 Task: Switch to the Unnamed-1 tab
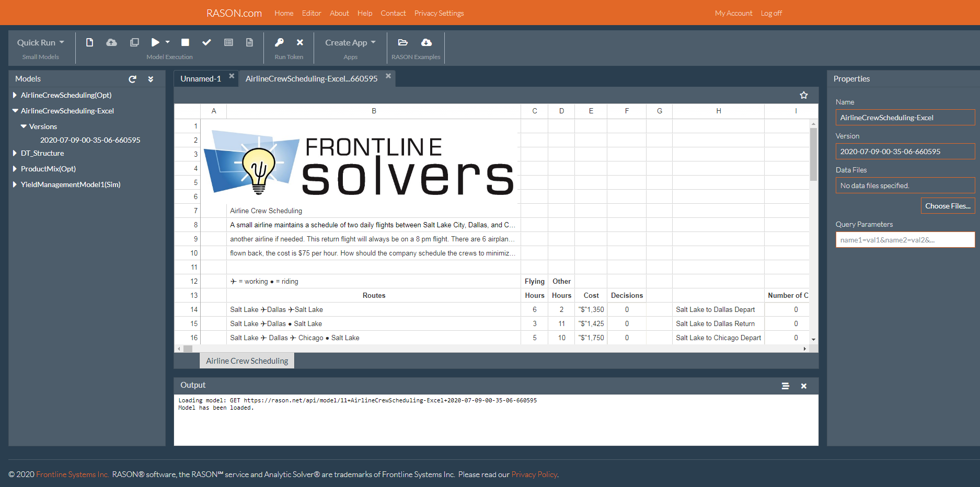point(201,79)
